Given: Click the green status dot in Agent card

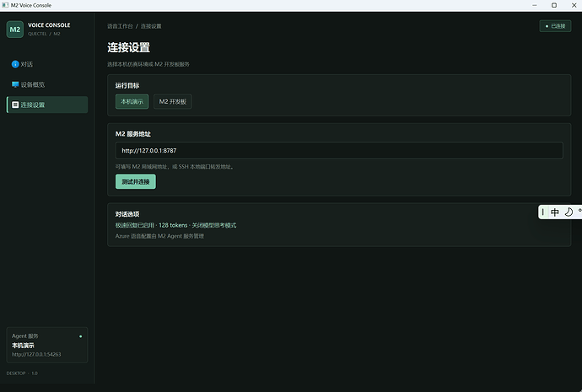Looking at the screenshot, I should click(80, 336).
